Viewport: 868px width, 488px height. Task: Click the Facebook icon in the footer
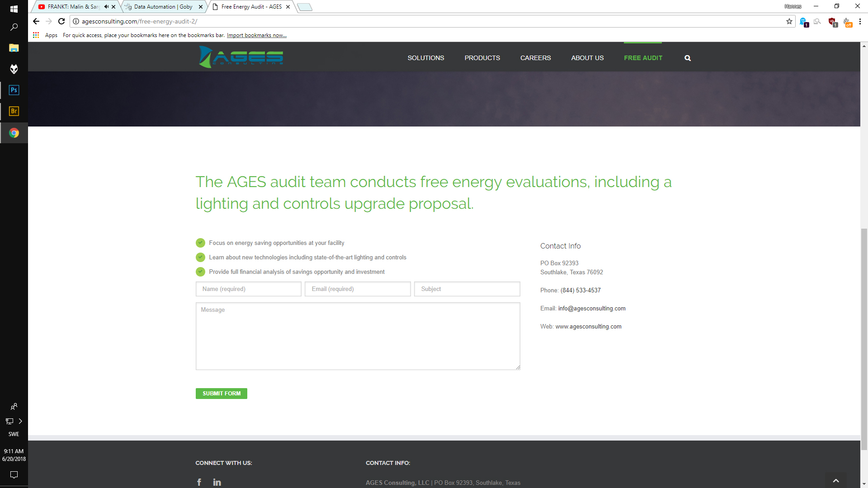coord(199,482)
